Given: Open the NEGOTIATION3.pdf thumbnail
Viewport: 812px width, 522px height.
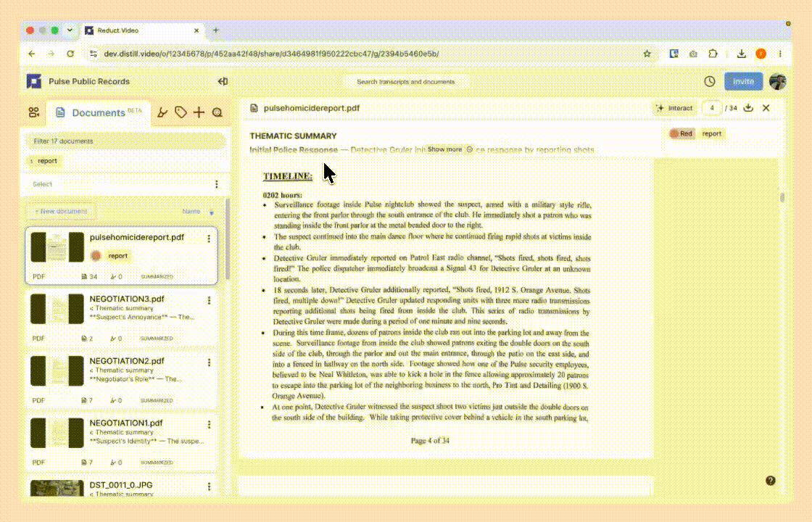Looking at the screenshot, I should [57, 309].
